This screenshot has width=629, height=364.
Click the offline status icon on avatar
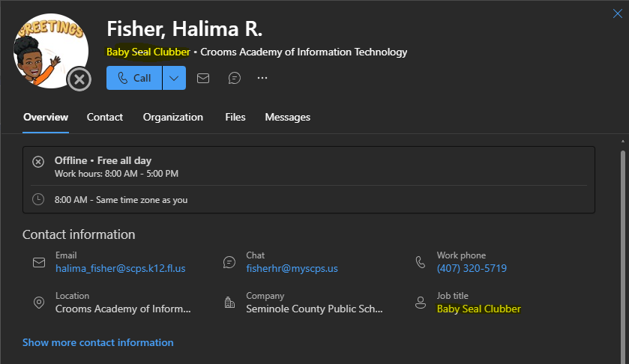[79, 79]
